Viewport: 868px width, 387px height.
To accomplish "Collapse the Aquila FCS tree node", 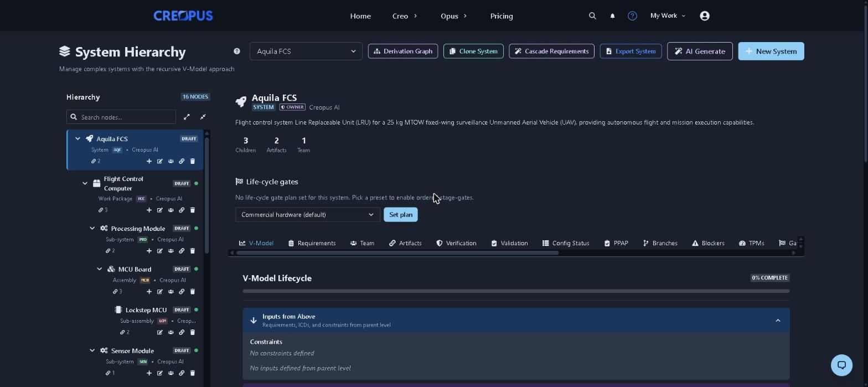I will (77, 139).
